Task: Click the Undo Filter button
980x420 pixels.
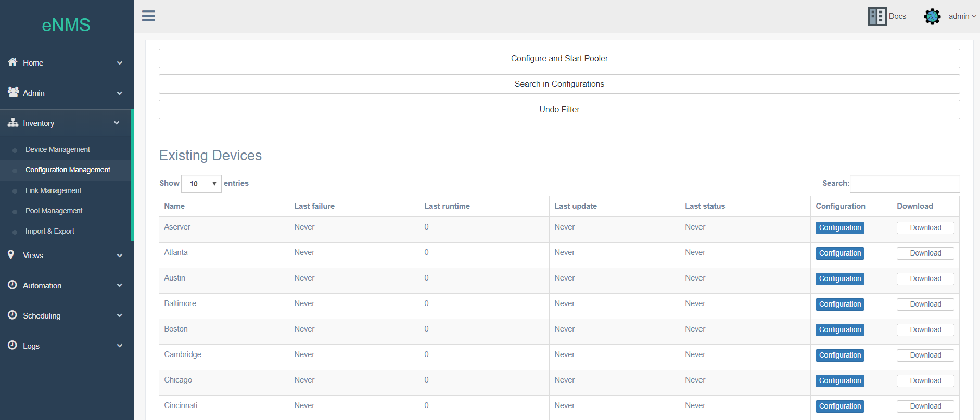Action: click(x=559, y=109)
